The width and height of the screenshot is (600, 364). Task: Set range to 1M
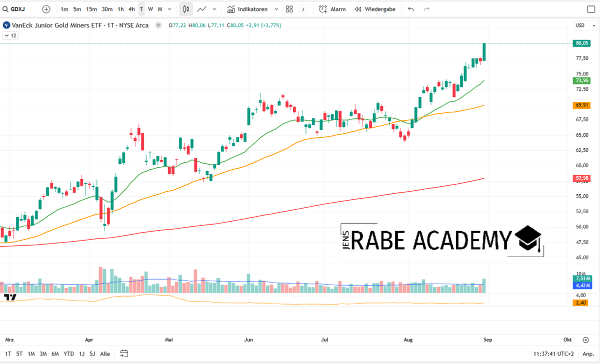point(31,354)
